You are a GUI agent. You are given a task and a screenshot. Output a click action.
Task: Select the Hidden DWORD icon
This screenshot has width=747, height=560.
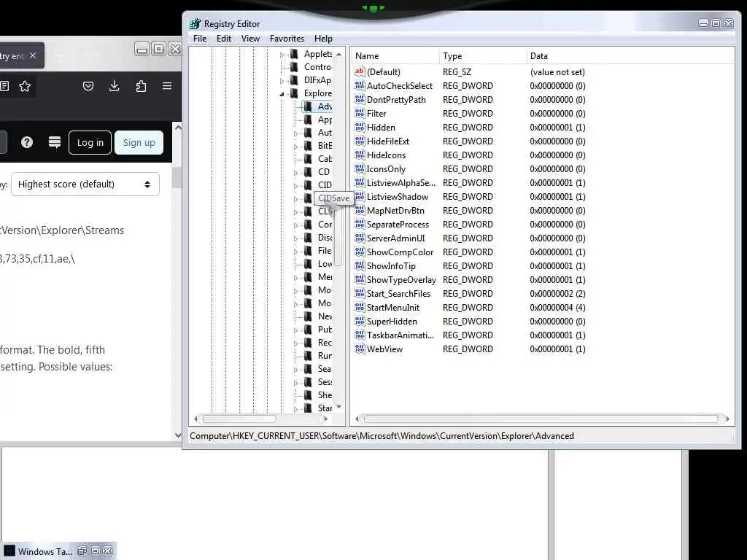pos(360,127)
